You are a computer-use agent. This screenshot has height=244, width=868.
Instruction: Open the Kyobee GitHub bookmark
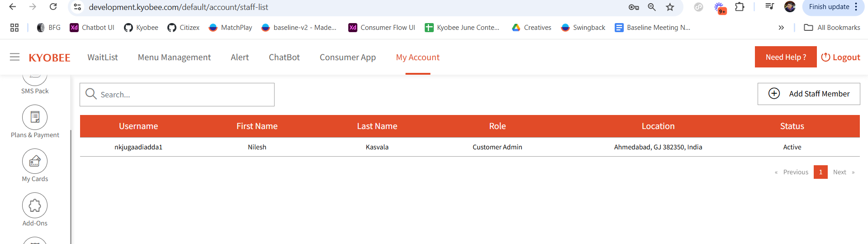click(141, 28)
